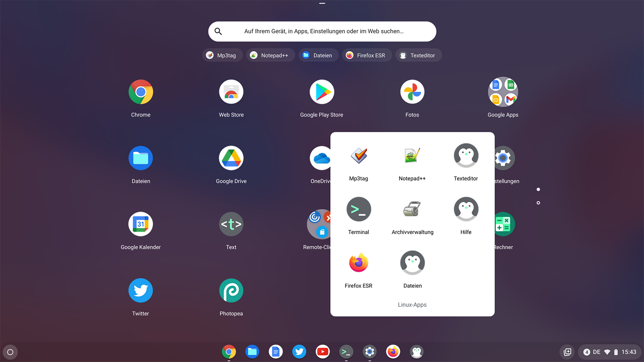Launch Notepad++ in the Linux-Apps folder
The height and width of the screenshot is (362, 644).
pos(412,155)
